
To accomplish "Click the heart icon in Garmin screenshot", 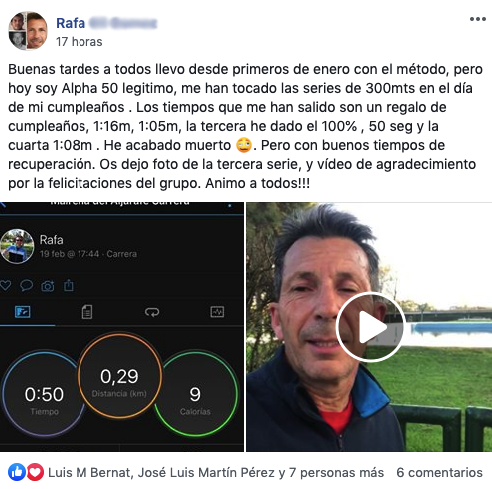I will [x=5, y=285].
